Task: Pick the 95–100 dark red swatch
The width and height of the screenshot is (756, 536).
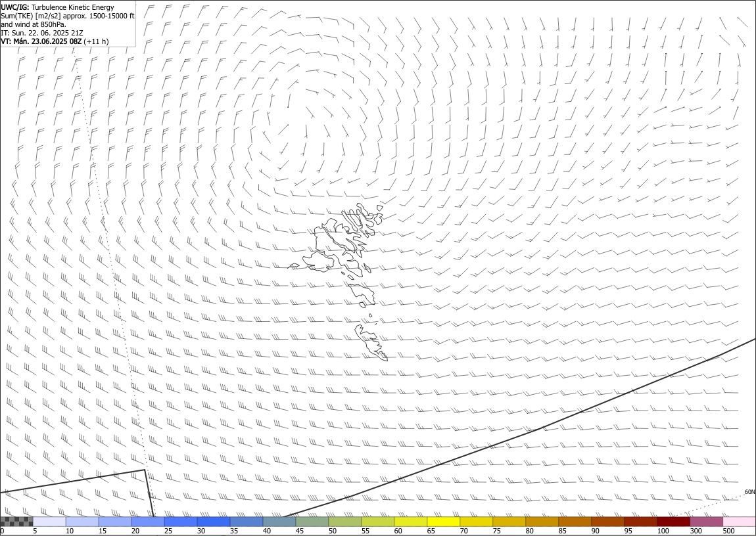Action: point(640,522)
